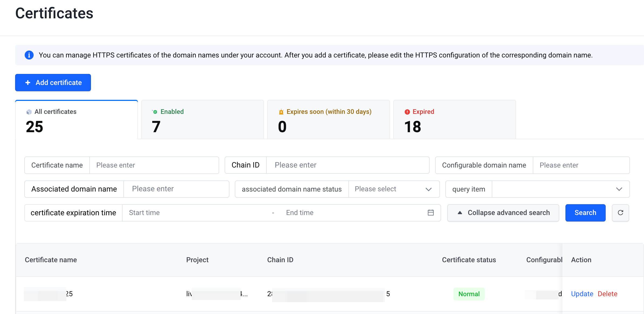
Task: Click the blue info icon in banner
Action: pos(29,55)
